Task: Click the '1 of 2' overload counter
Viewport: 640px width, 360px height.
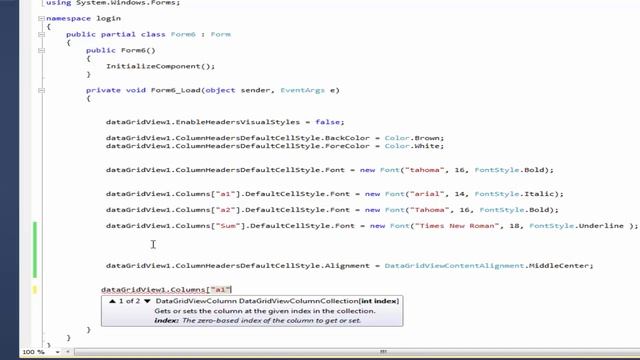Action: click(129, 301)
